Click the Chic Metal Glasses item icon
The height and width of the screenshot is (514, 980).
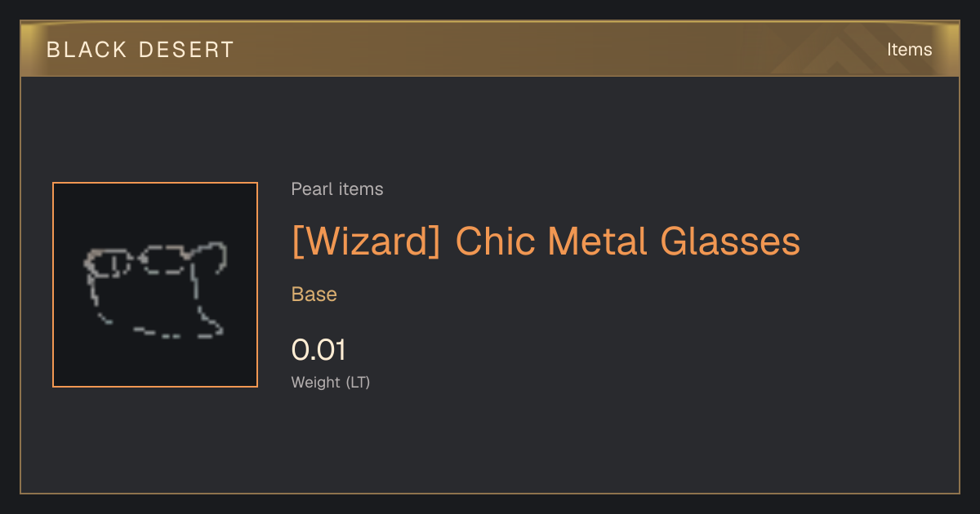pos(155,285)
